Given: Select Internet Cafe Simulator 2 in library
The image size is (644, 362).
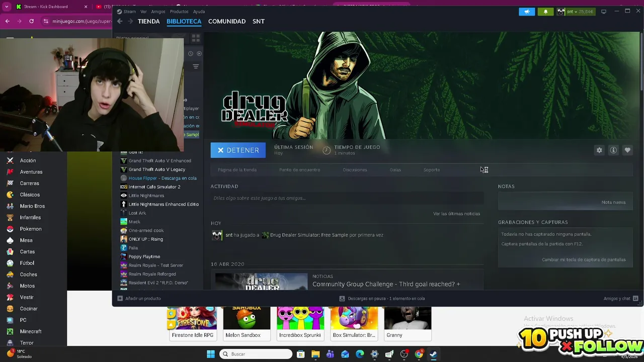Looking at the screenshot, I should 154,187.
